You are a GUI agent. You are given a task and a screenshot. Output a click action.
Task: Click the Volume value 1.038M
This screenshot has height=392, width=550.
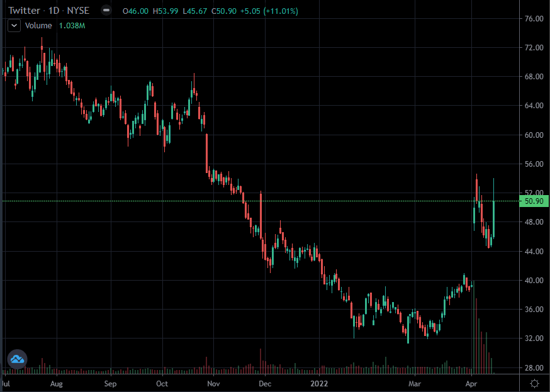point(72,26)
